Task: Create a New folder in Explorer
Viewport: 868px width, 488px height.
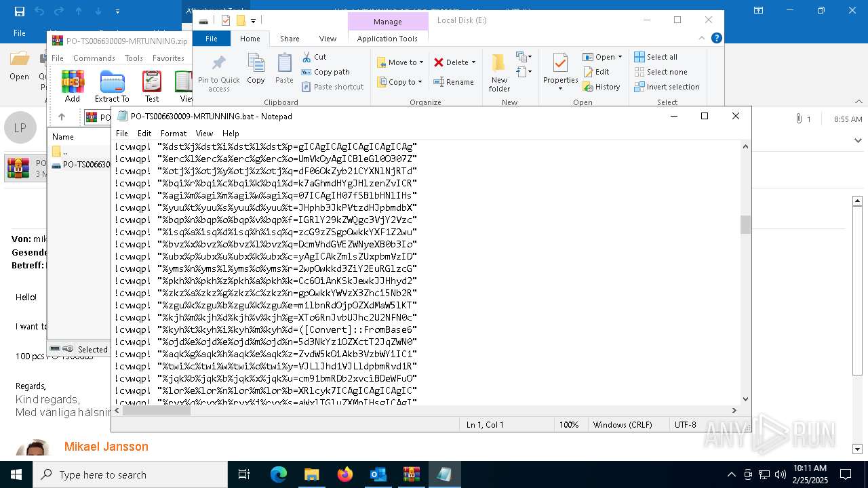Action: pos(499,73)
